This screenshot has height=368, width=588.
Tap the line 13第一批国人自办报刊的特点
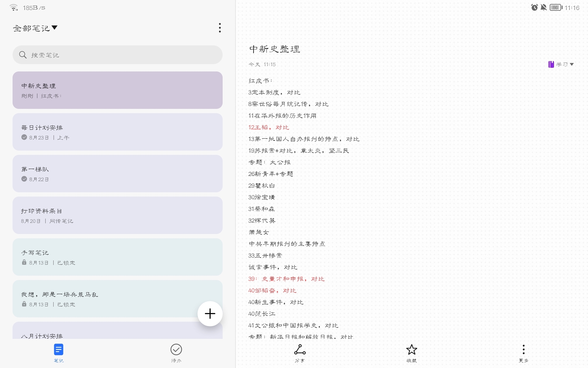click(x=304, y=139)
